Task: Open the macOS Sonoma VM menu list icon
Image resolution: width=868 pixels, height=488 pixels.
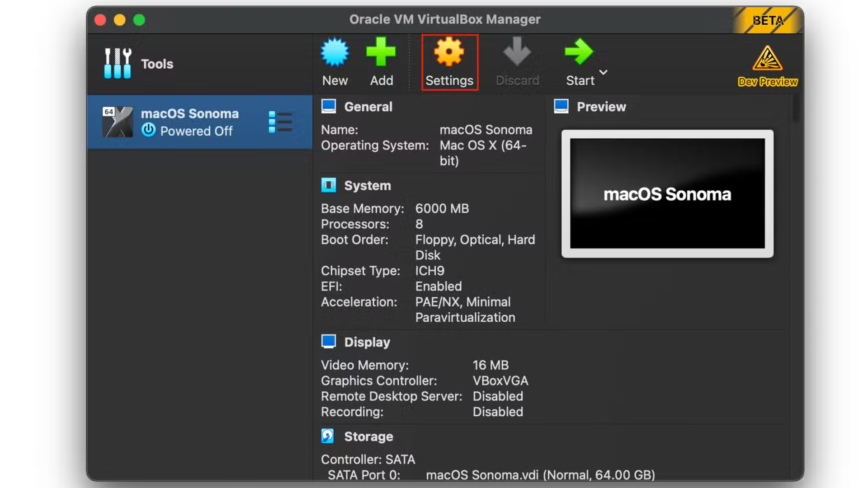Action: 280,122
